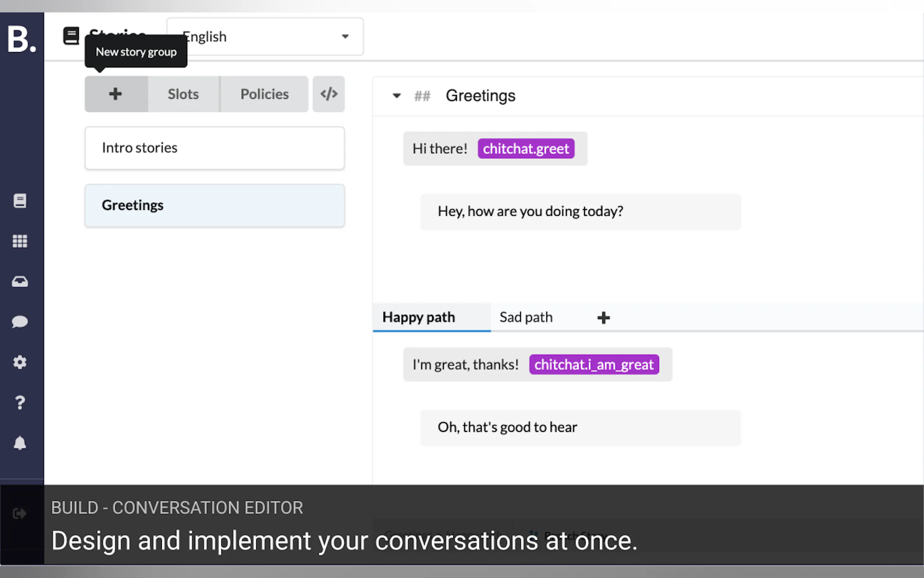
Task: Open the inbox tray sidebar icon
Action: pyautogui.click(x=20, y=282)
